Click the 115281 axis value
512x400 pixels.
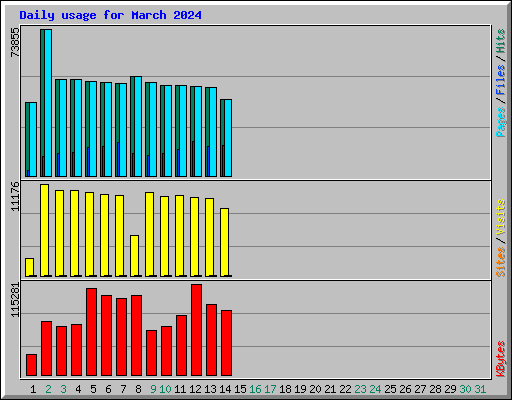click(x=15, y=300)
